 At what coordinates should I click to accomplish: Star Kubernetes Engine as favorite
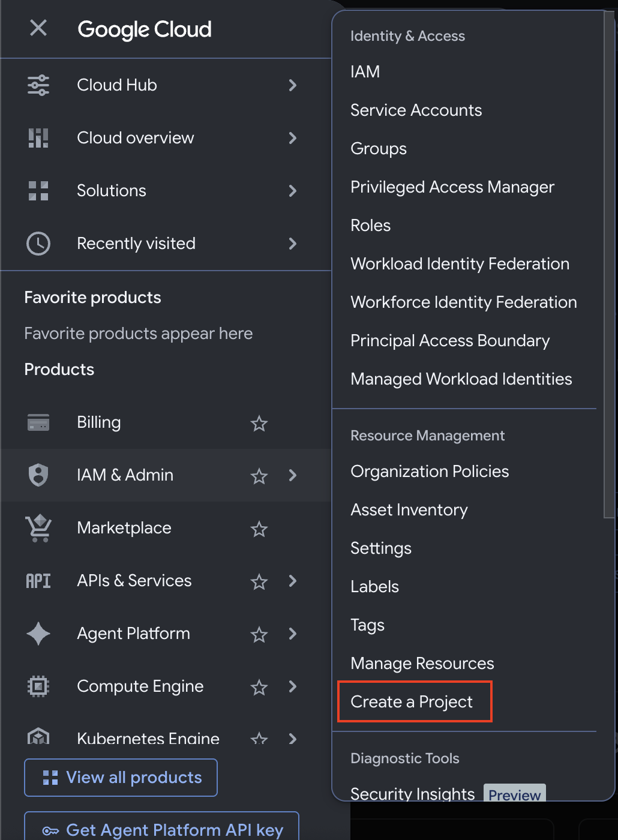point(259,738)
